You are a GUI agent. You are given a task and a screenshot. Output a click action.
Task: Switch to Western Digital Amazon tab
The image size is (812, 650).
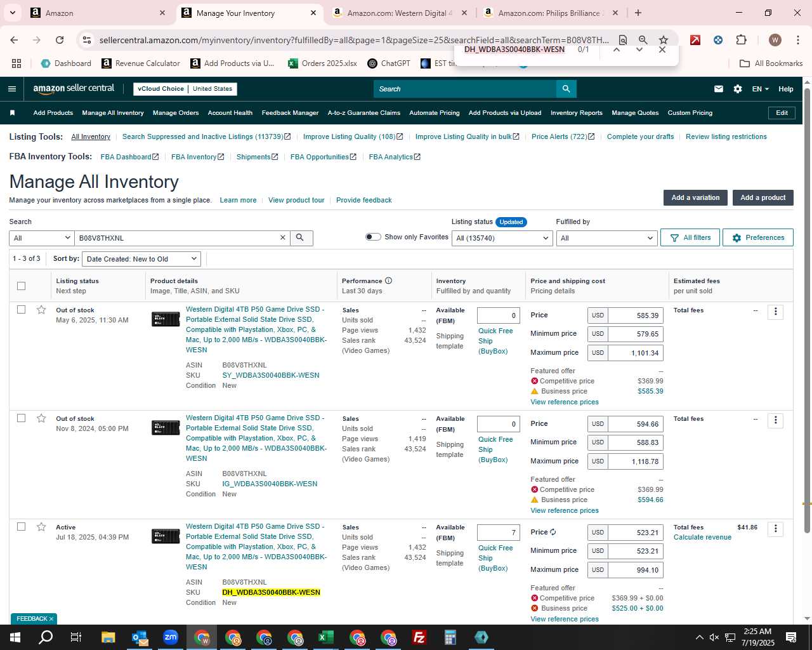point(400,13)
